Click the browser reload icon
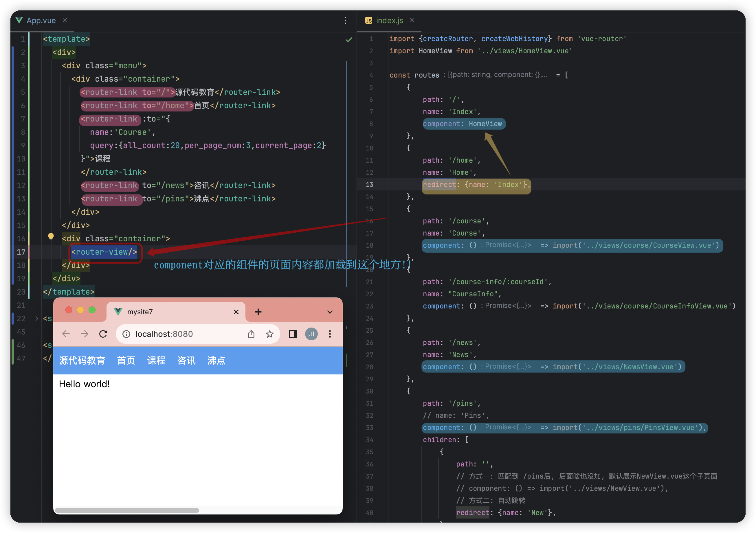Viewport: 756px width, 533px height. click(x=103, y=334)
